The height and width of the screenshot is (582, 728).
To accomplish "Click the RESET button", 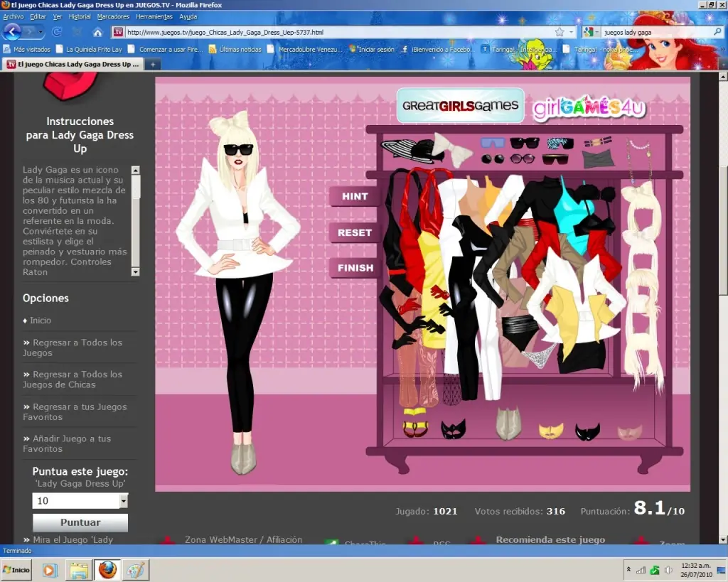I will [355, 232].
